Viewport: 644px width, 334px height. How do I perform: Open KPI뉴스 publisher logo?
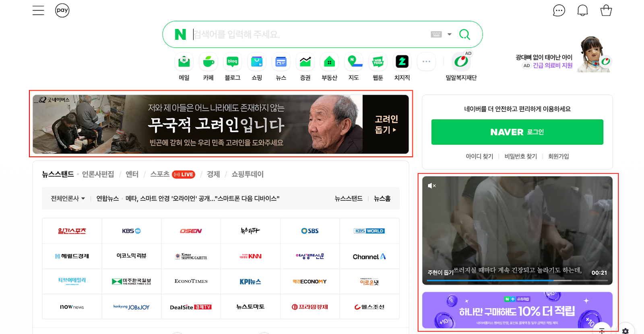(x=250, y=281)
